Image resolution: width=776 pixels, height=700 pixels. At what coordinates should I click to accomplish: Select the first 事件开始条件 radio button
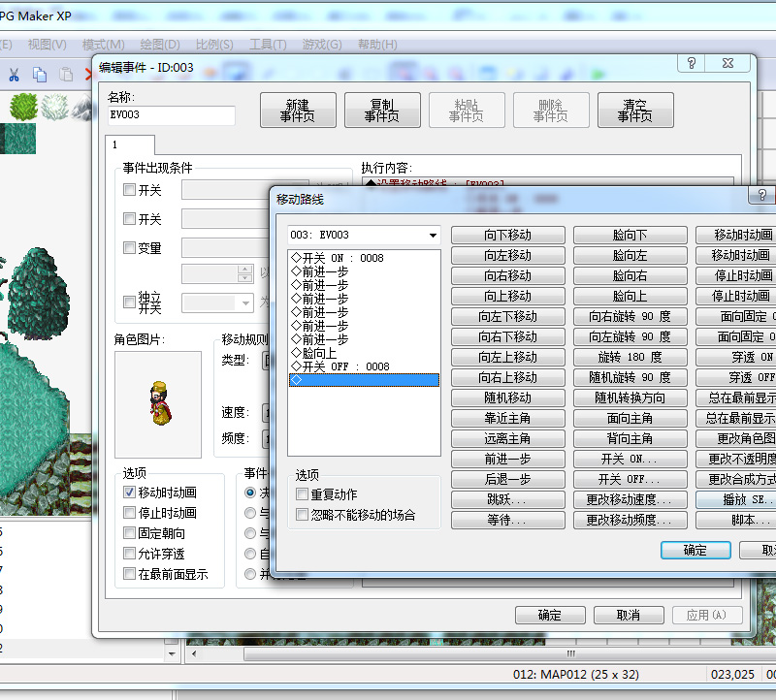tap(250, 493)
